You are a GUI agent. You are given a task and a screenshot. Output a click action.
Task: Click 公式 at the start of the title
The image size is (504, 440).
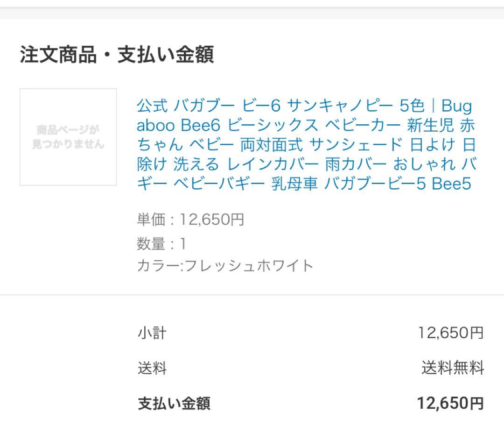(152, 106)
